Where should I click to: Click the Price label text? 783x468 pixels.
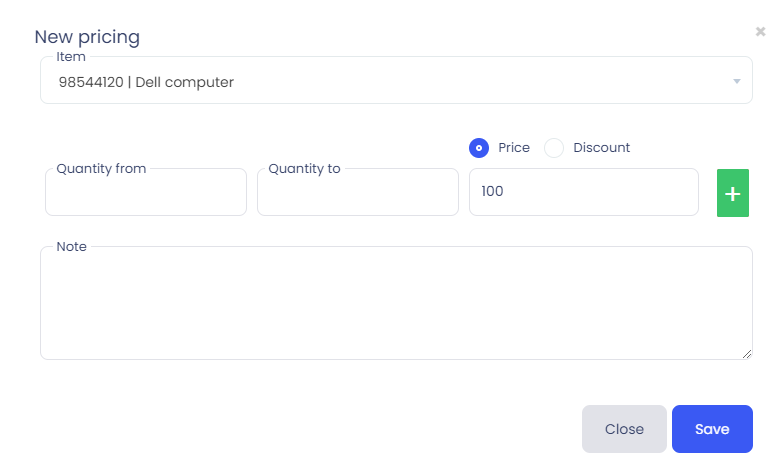click(514, 148)
